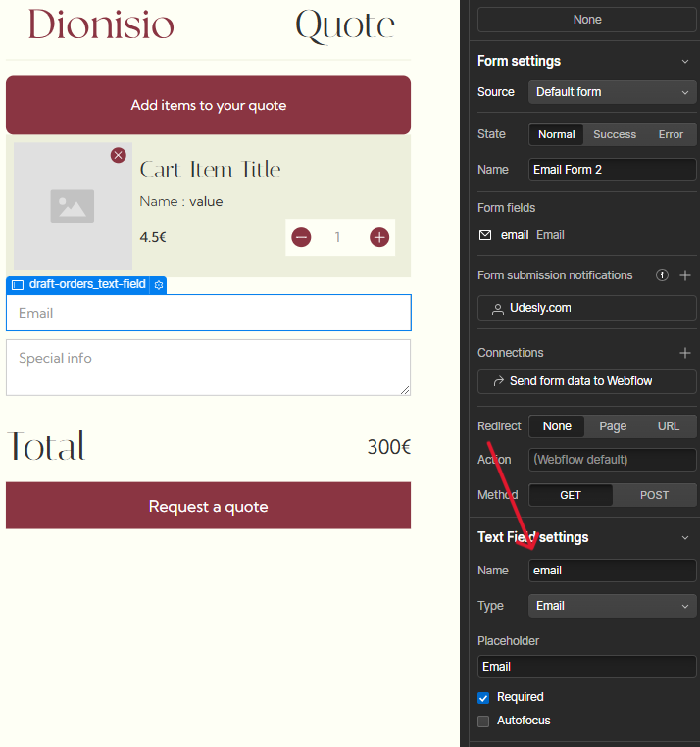Screen dimensions: 700x747
Task: Uncheck the Required checkbox
Action: coord(483,697)
